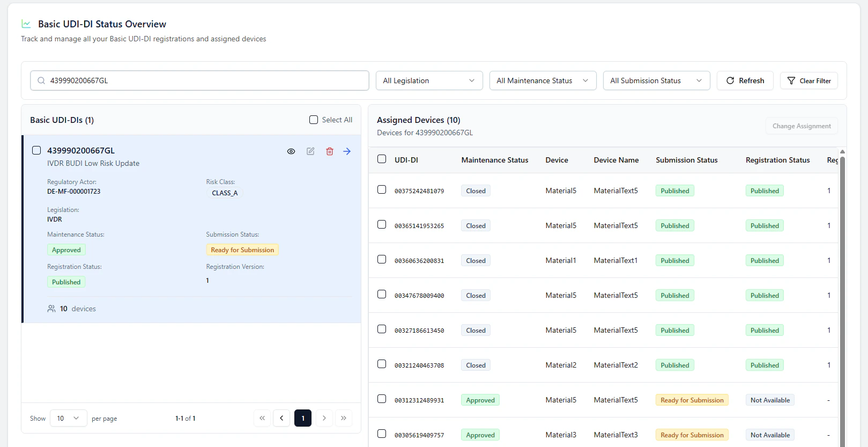Open the All Submission Status dropdown
868x447 pixels.
pyautogui.click(x=657, y=80)
